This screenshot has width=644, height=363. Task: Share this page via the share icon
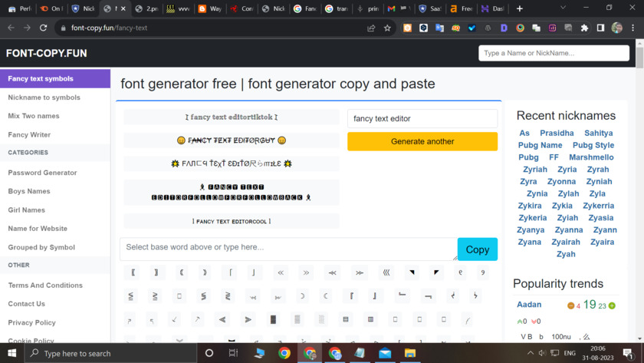pos(371,28)
